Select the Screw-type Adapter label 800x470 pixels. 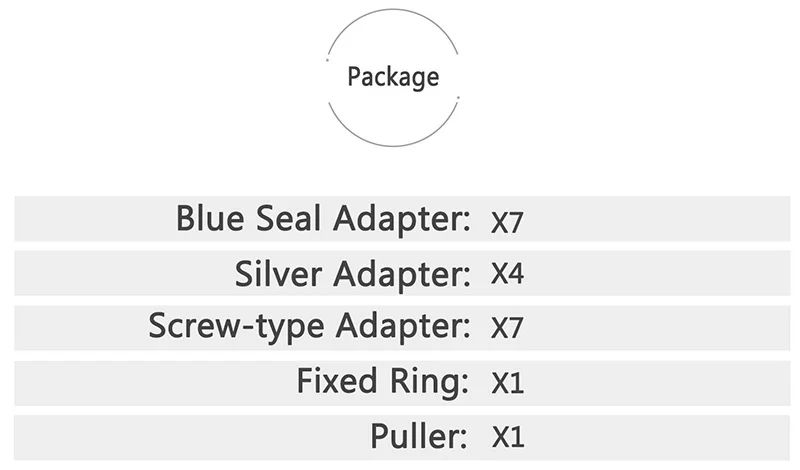[x=309, y=326]
